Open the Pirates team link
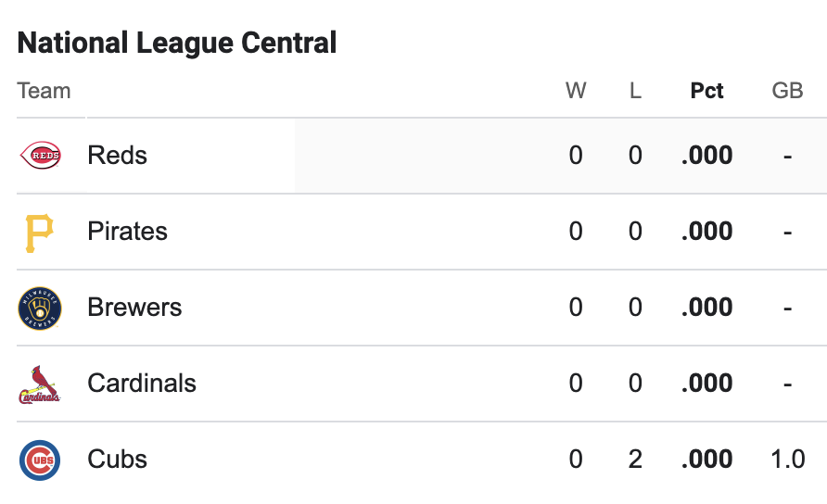 coord(127,231)
